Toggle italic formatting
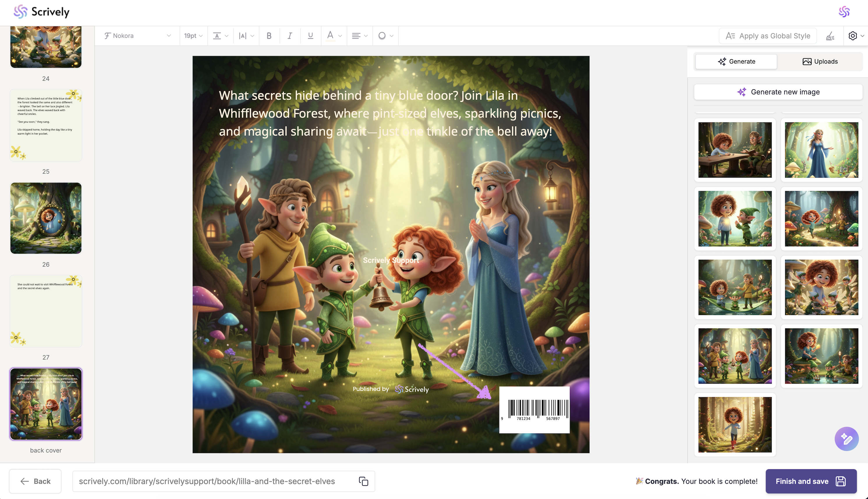Screen dimensions: 868x499 point(290,36)
